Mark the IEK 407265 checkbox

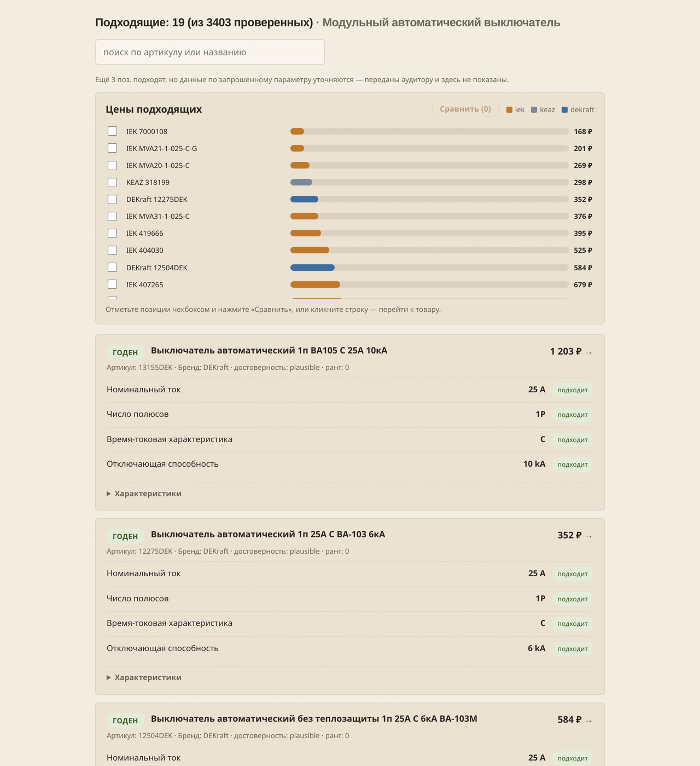112,285
